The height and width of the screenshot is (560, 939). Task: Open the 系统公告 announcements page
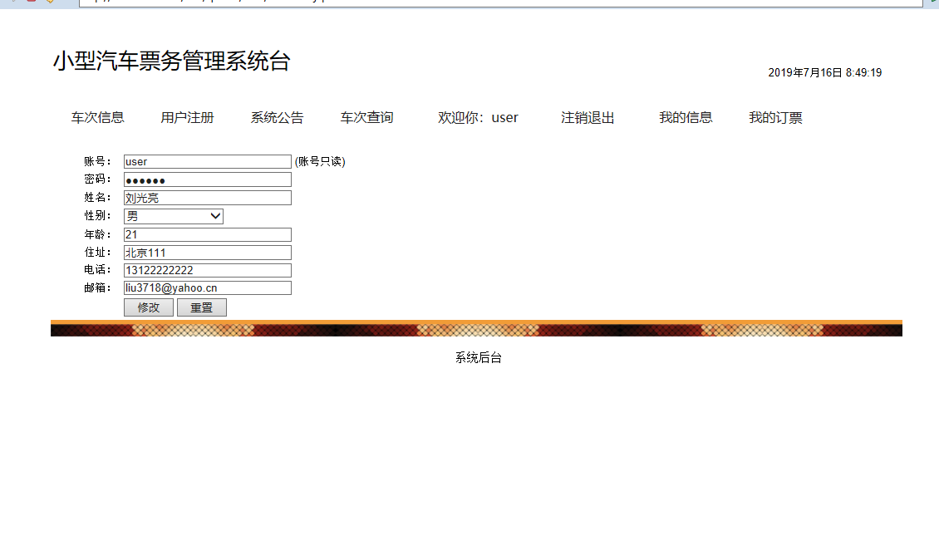coord(277,117)
